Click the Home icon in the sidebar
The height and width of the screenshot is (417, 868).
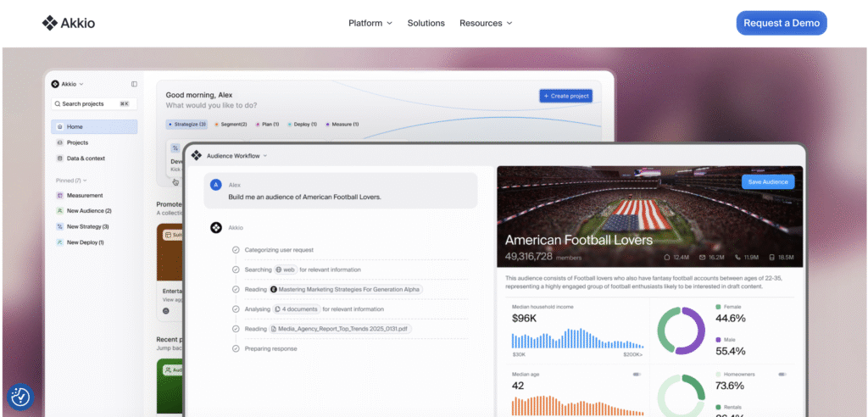pos(60,127)
